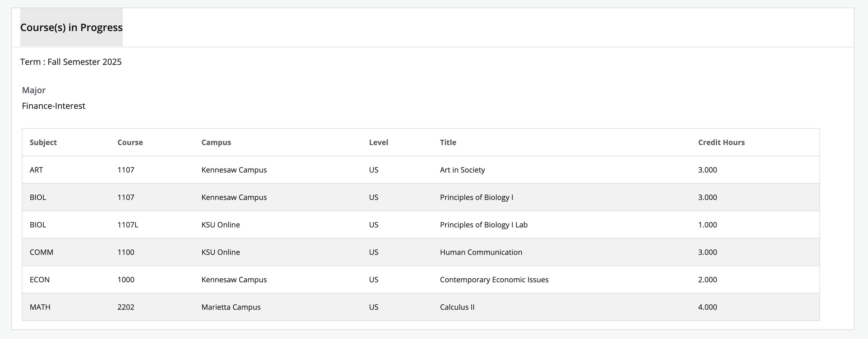
Task: Click the Title column header
Action: point(448,142)
